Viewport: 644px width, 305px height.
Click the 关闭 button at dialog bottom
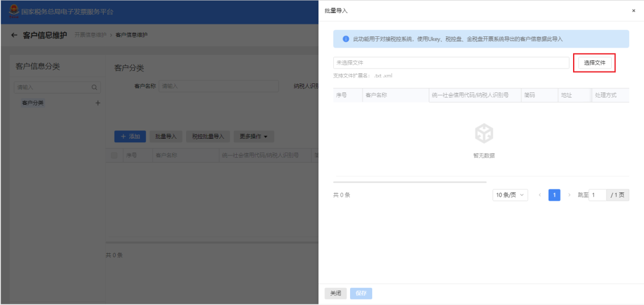click(336, 294)
